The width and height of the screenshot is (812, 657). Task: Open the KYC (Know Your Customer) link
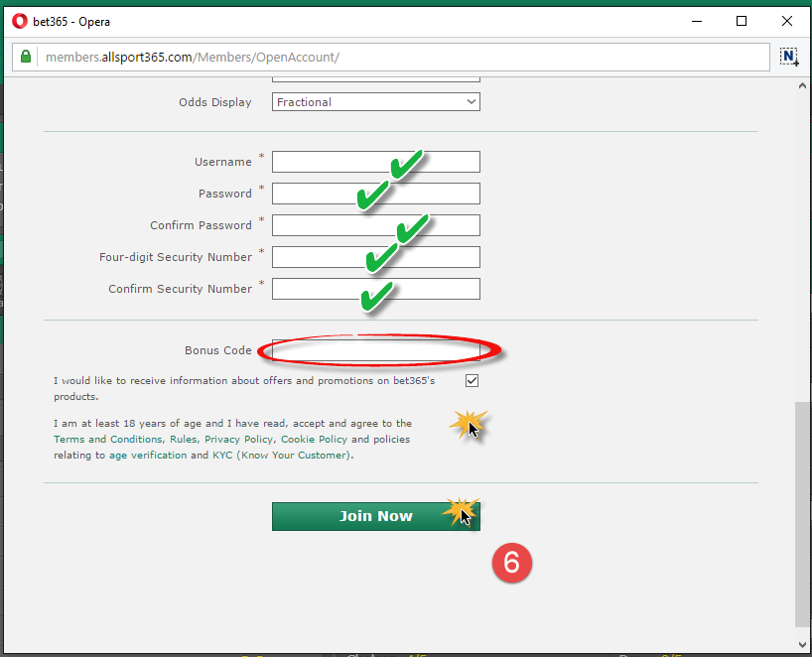[282, 456]
